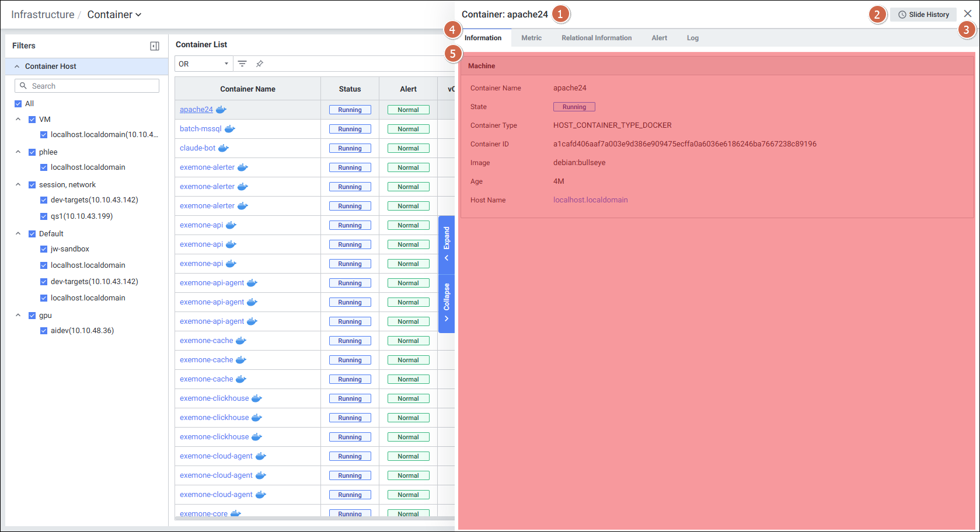Click the filter lines icon in Container List
The image size is (980, 532).
coord(242,64)
